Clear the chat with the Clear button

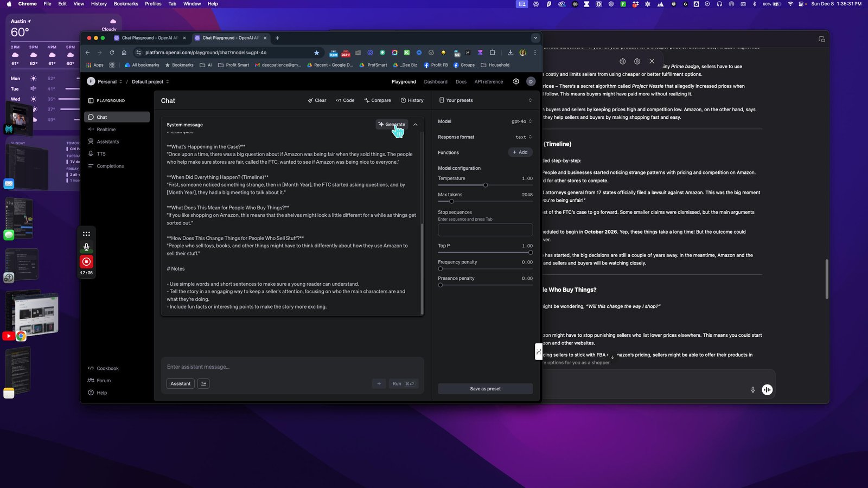click(317, 100)
